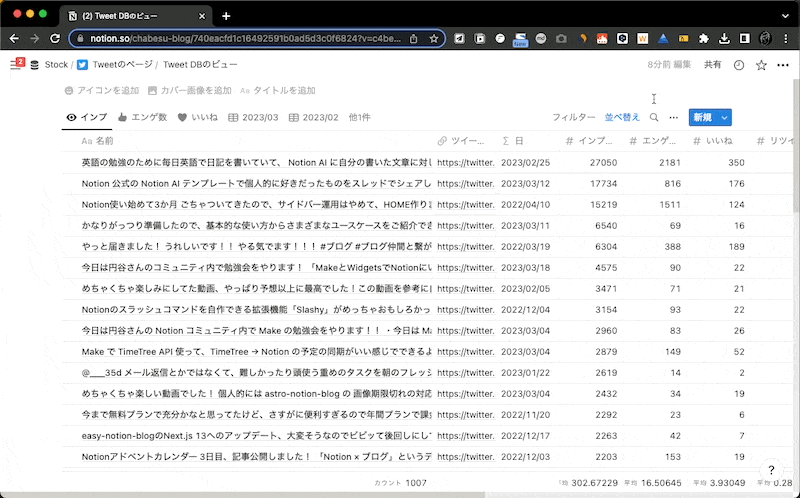
Task: Click the average 16.50645 footer value
Action: coord(655,483)
